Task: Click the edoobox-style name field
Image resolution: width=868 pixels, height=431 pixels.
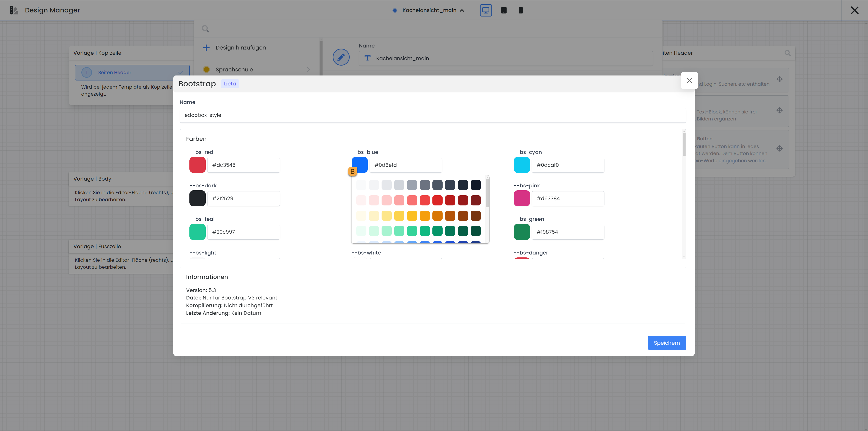Action: pos(433,115)
